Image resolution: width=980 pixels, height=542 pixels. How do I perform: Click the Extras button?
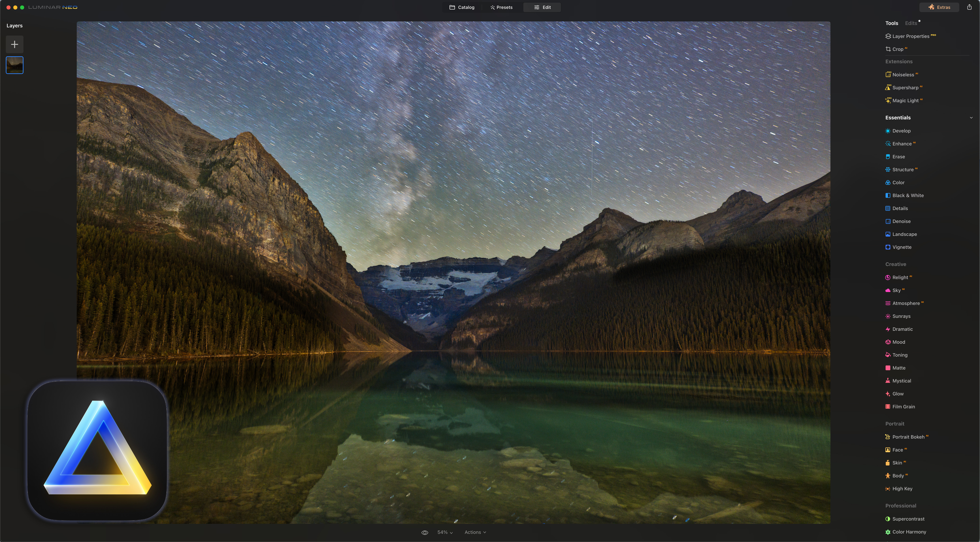tap(939, 7)
